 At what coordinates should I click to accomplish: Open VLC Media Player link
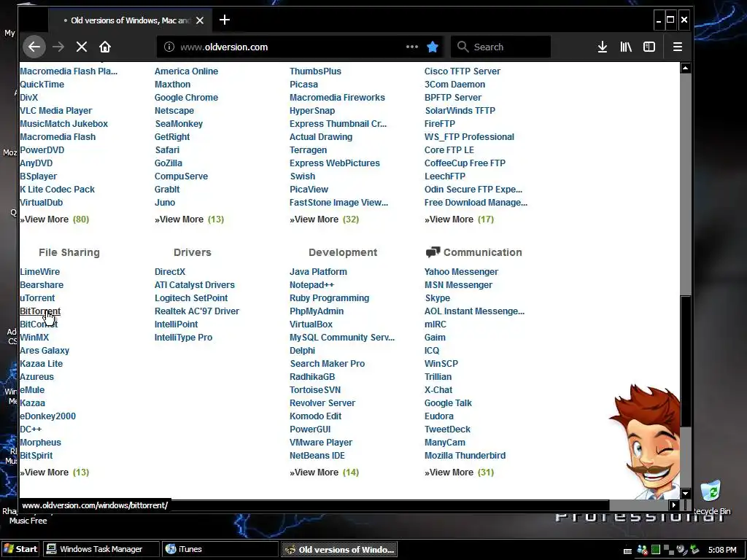point(55,111)
